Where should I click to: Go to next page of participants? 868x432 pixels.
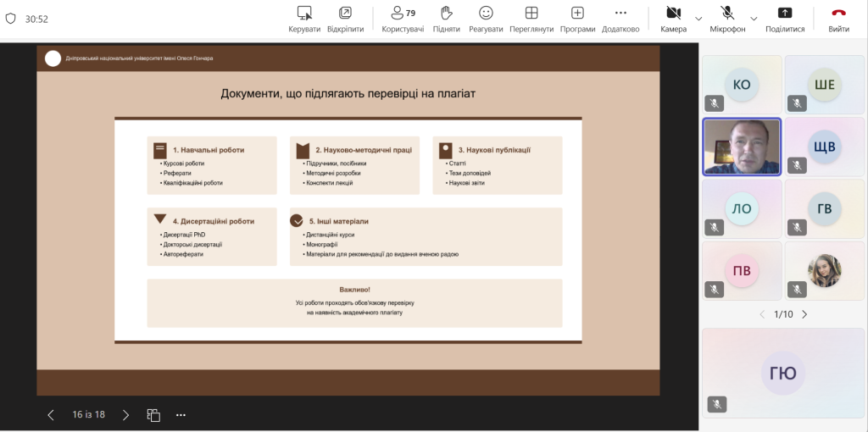click(x=804, y=314)
